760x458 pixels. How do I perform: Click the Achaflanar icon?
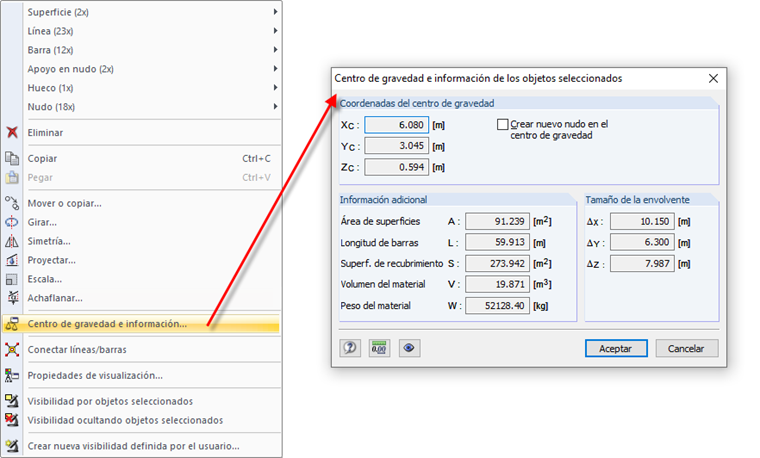coord(12,298)
